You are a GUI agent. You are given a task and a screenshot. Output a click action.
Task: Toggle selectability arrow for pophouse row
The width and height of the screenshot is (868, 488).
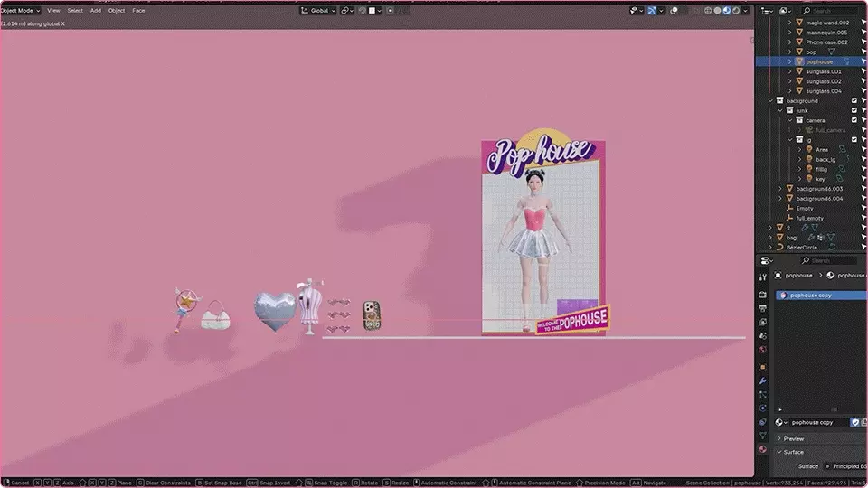(x=863, y=61)
